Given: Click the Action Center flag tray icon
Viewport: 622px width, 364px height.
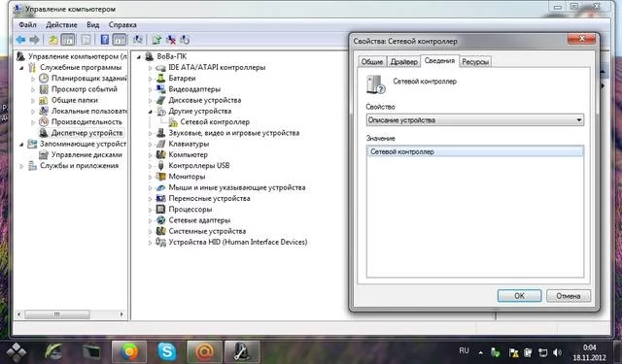Looking at the screenshot, I should (x=513, y=352).
